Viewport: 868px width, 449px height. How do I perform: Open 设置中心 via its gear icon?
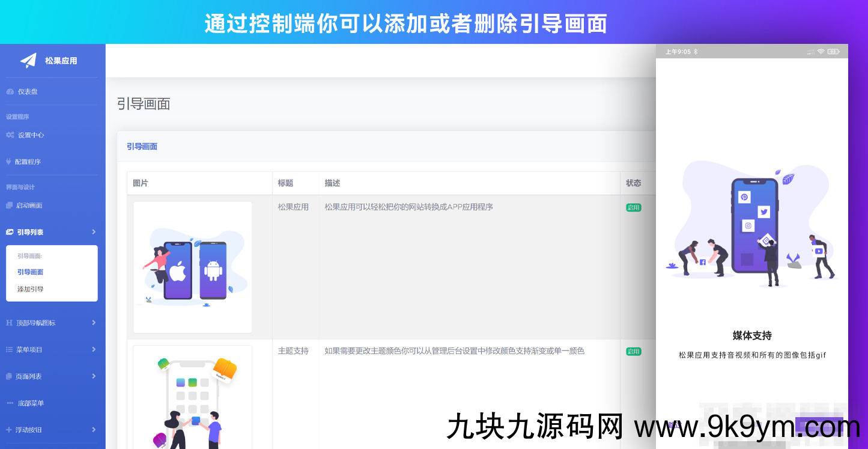tap(10, 135)
